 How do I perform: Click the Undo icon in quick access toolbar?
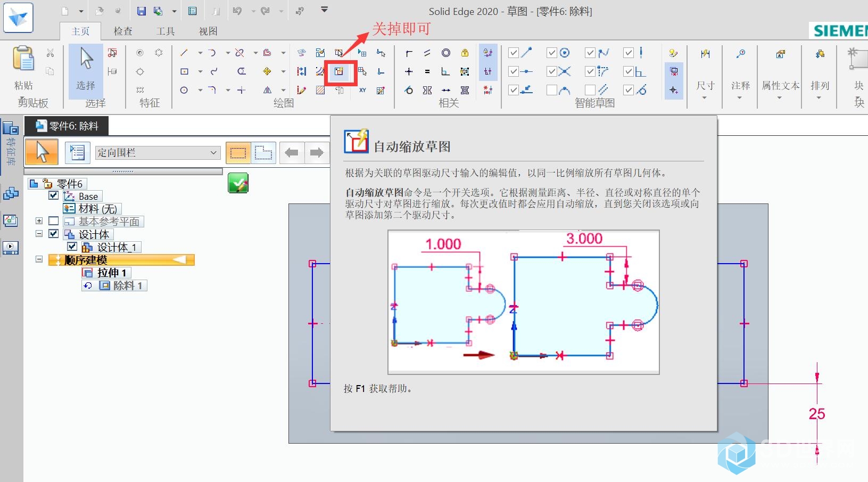point(237,11)
